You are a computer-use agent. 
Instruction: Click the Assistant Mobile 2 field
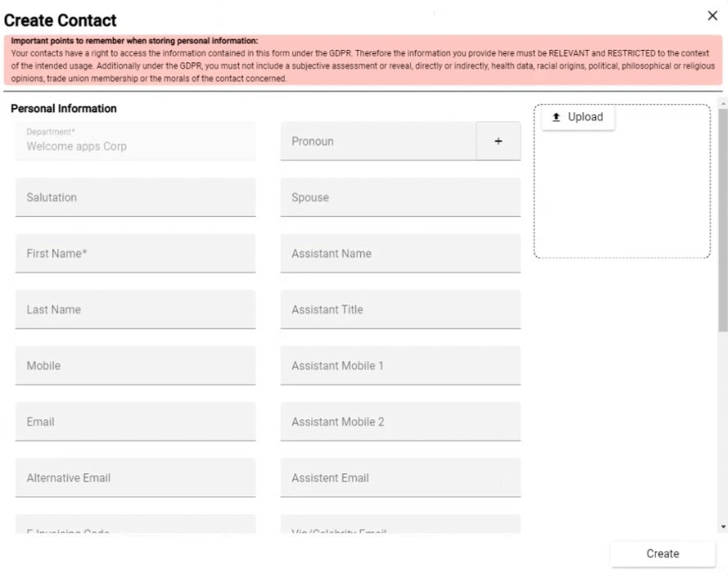tap(400, 422)
